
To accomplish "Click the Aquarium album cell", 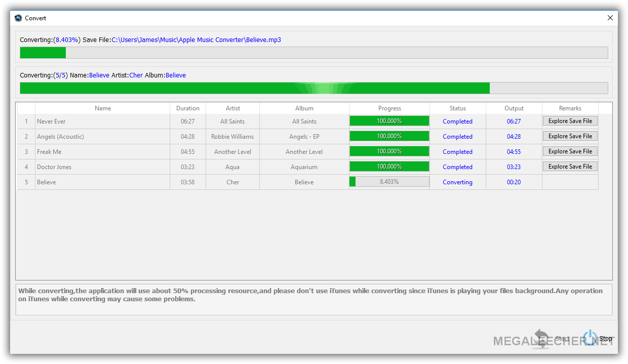I will coord(304,167).
